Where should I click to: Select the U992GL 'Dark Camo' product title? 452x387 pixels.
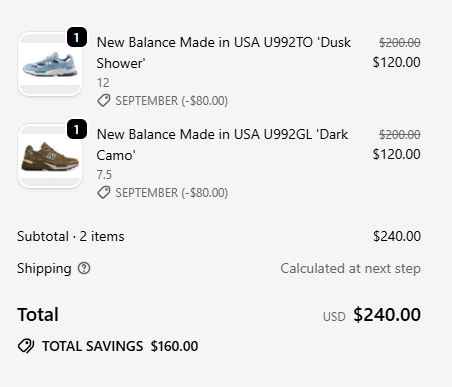point(222,145)
